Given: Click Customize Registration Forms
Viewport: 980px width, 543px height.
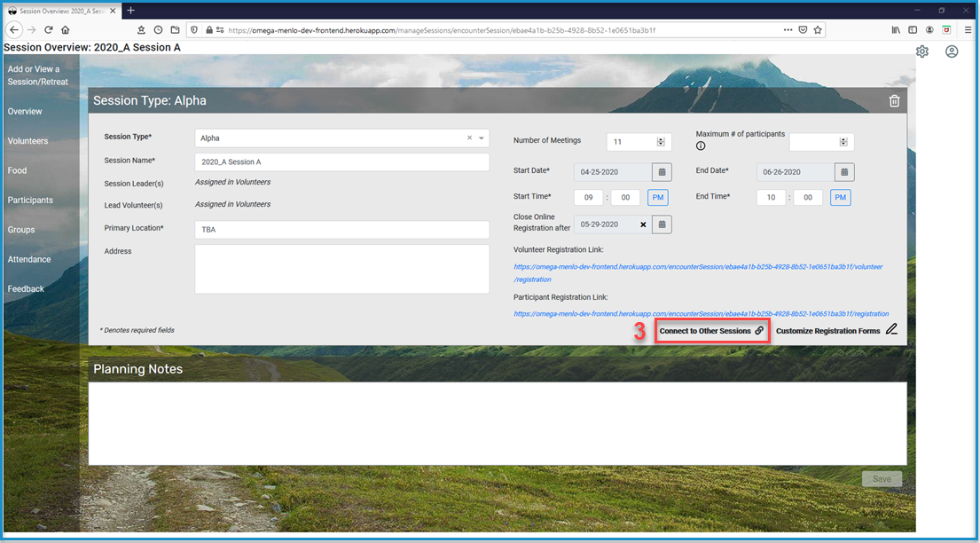Looking at the screenshot, I should (836, 330).
